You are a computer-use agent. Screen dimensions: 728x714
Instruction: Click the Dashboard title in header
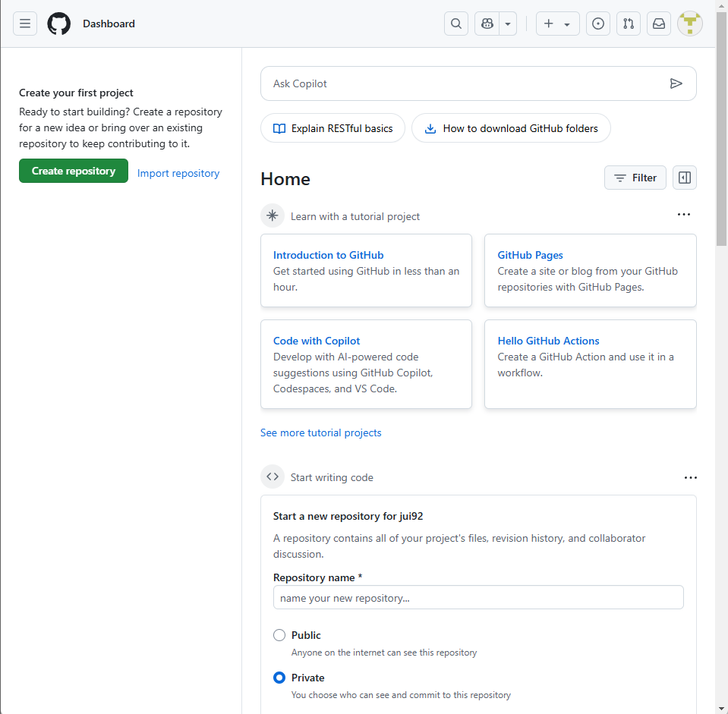pyautogui.click(x=109, y=24)
